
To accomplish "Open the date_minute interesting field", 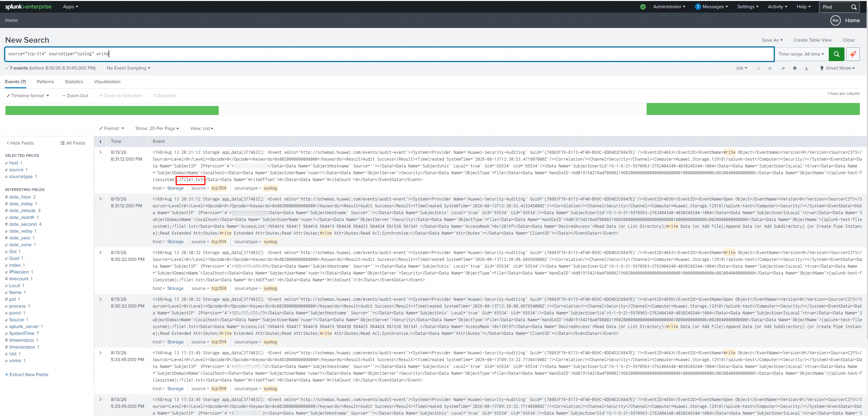I will click(23, 211).
